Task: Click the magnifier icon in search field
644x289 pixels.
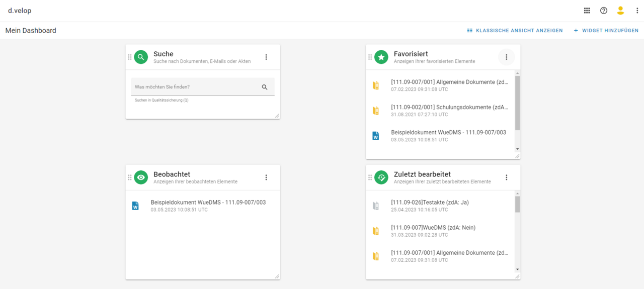Action: click(265, 87)
